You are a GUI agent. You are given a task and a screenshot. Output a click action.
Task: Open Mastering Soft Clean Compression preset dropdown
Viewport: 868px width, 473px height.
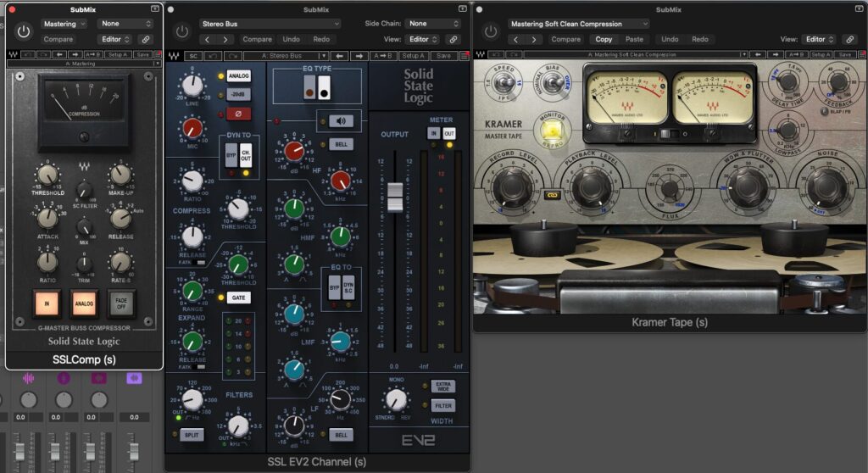(578, 24)
